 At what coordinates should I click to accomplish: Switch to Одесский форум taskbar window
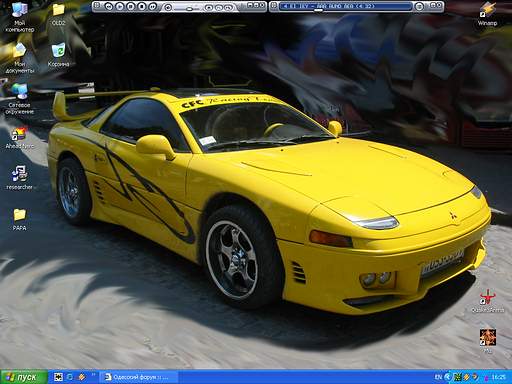tap(139, 377)
